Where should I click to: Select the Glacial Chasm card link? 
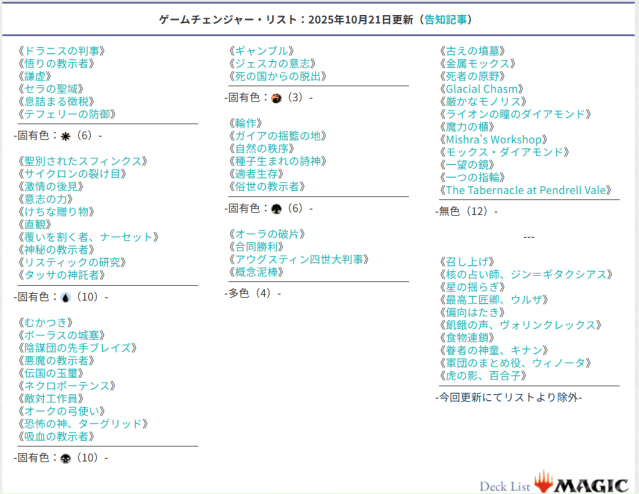[481, 89]
